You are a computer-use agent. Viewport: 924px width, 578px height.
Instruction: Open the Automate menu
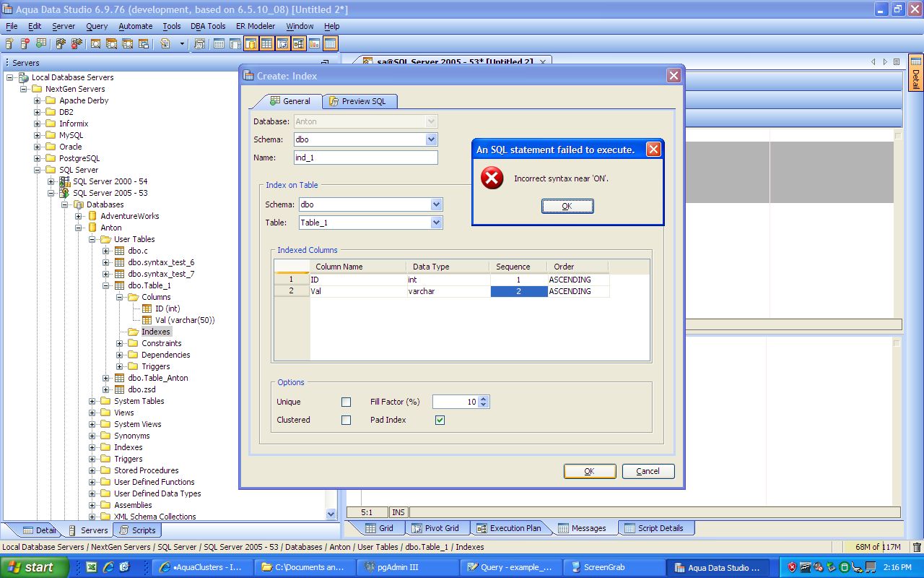(x=136, y=26)
